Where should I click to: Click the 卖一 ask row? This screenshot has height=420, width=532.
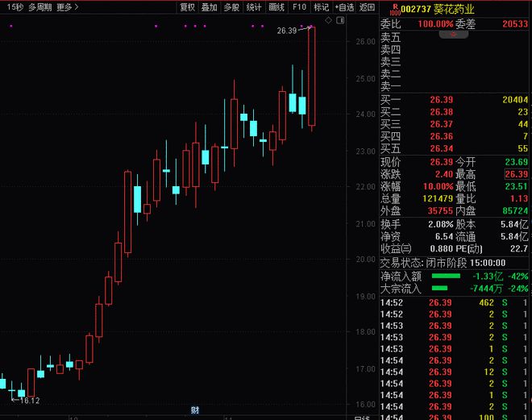454,86
